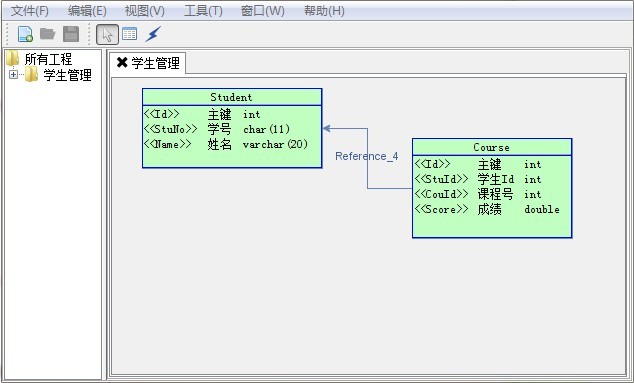Image resolution: width=634 pixels, height=383 pixels.
Task: Select the 学生管理 tab label
Action: 156,63
